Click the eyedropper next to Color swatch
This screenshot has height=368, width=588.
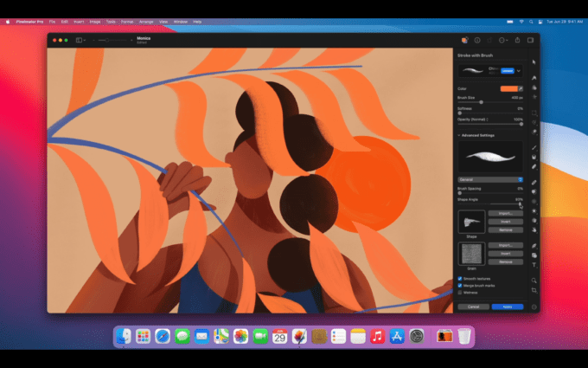coord(521,88)
